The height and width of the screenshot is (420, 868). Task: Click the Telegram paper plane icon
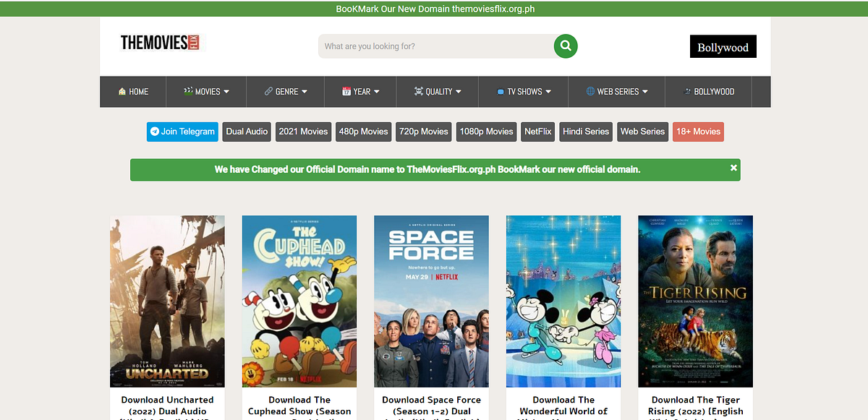click(x=155, y=132)
